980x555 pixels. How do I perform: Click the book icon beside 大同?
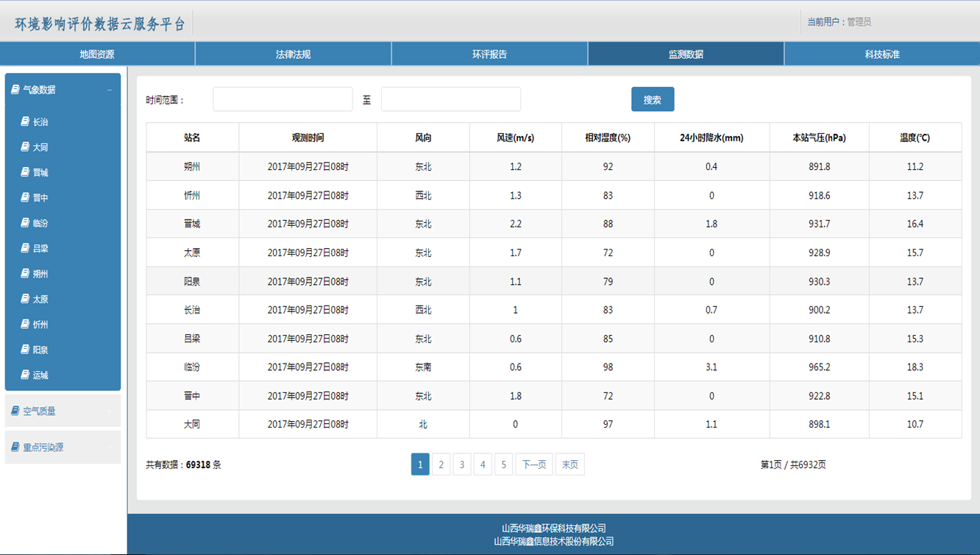(25, 147)
